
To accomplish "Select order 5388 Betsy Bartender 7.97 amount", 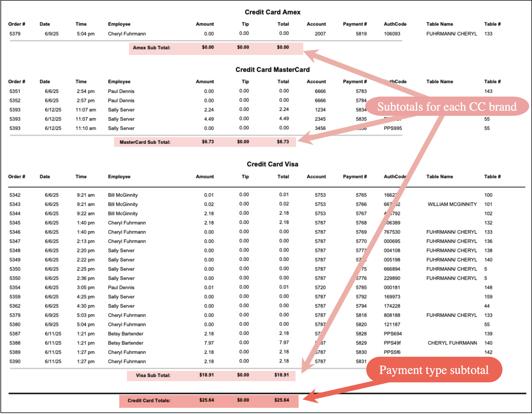I will [209, 343].
